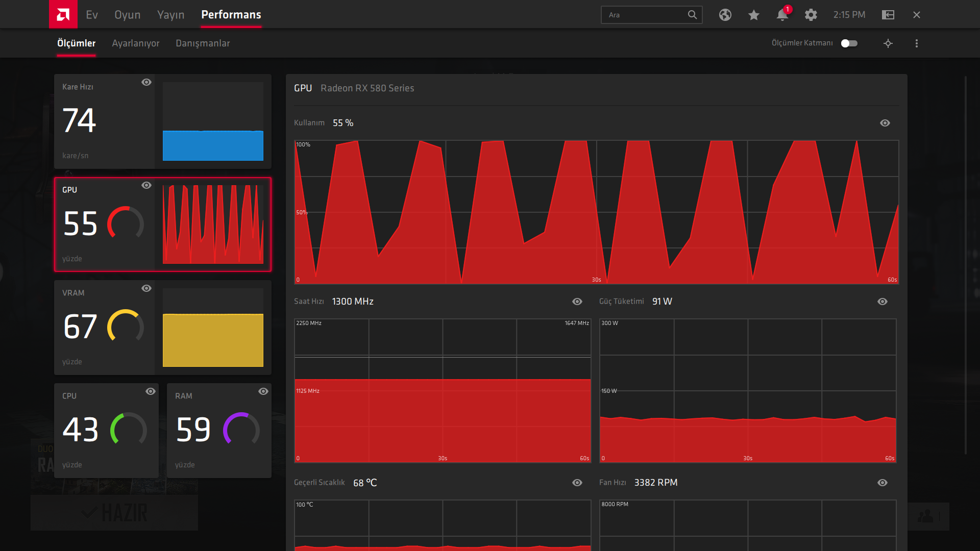Click the crosshair overlay position icon
The width and height of the screenshot is (980, 551).
tap(888, 43)
